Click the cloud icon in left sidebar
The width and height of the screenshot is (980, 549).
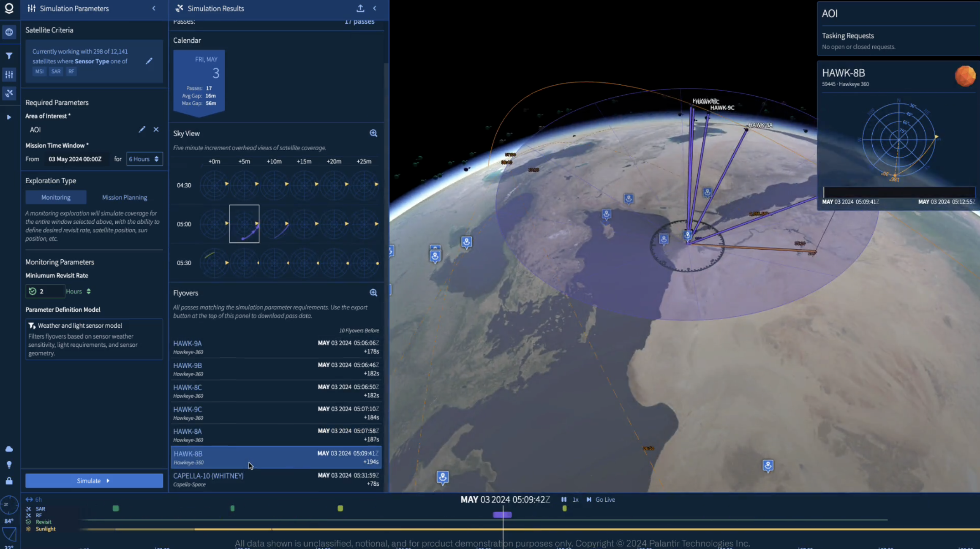[9, 449]
